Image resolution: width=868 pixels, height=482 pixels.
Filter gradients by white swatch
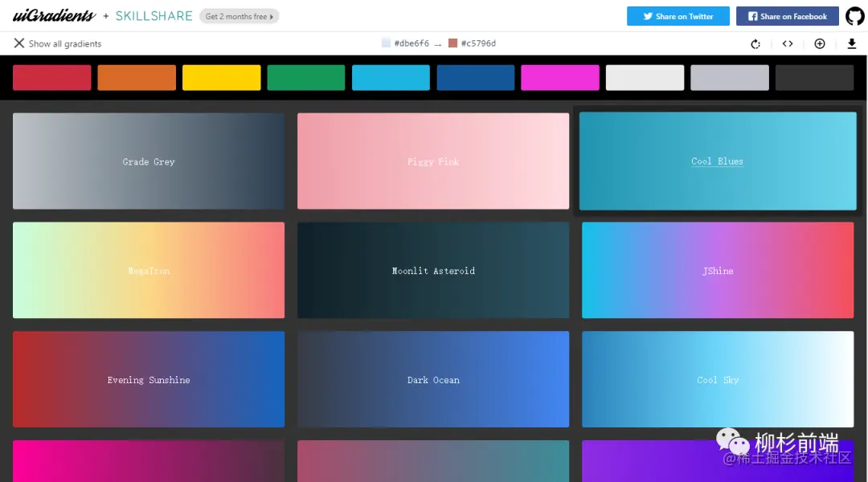point(645,77)
